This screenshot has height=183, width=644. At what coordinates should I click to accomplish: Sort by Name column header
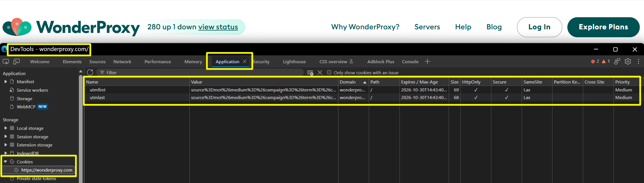click(137, 82)
